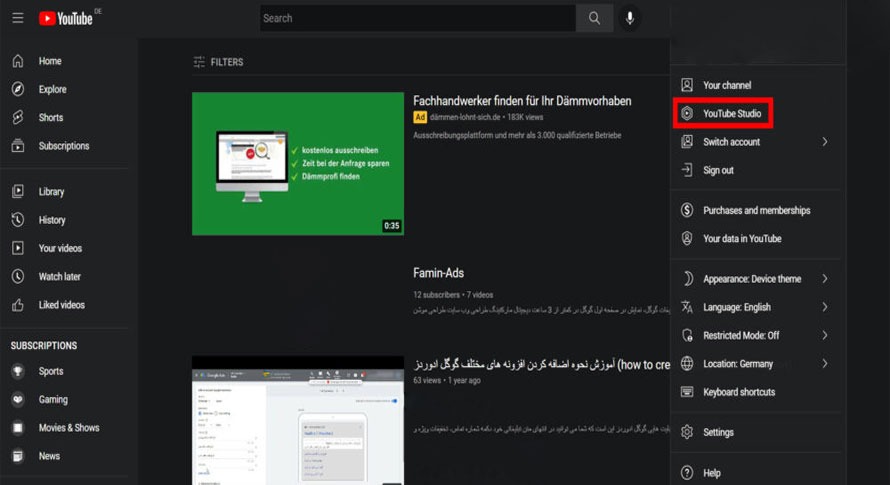
Task: Open Fachhandwerker finden für Ihr Dämmvorhaben ad title
Action: [x=522, y=101]
